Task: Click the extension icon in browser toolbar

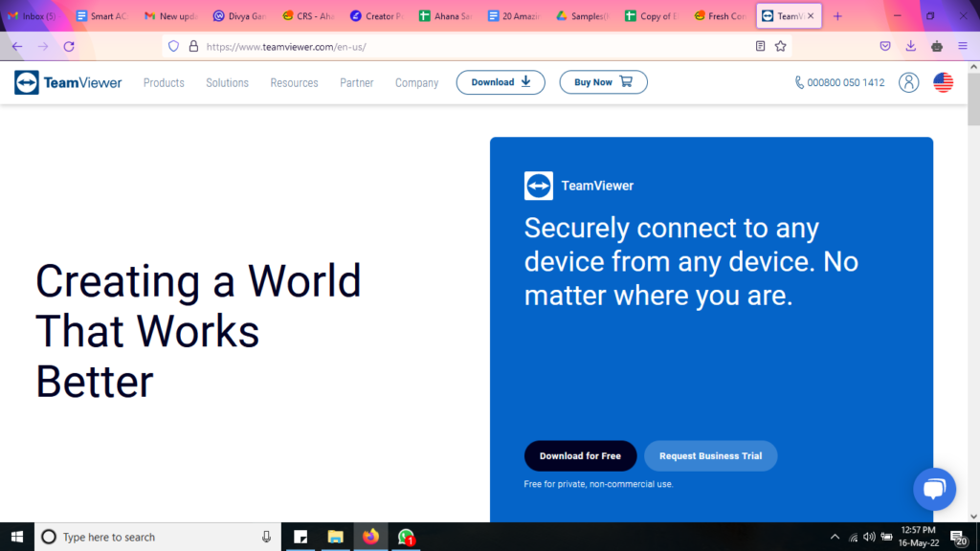Action: (x=936, y=46)
